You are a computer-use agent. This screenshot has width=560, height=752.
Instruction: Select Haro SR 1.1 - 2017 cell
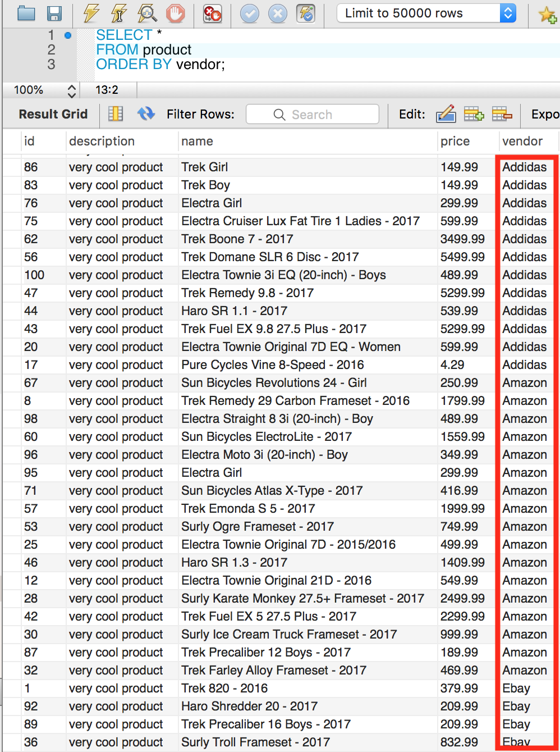307,311
